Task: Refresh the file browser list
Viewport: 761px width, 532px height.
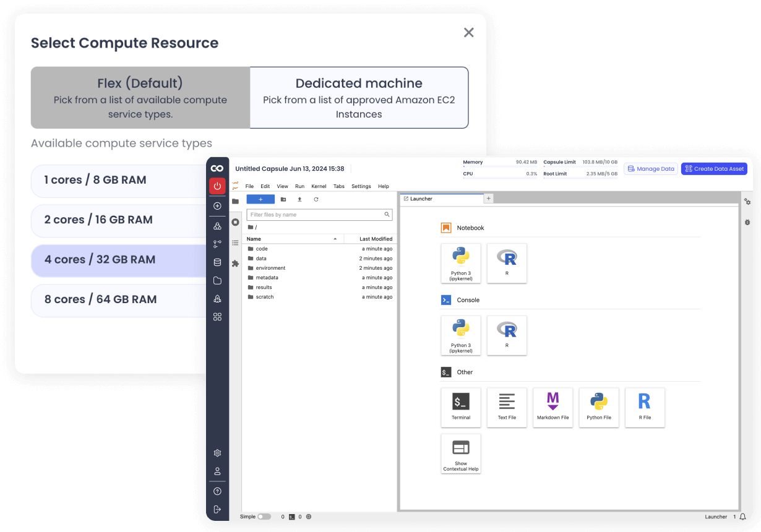Action: [x=316, y=199]
